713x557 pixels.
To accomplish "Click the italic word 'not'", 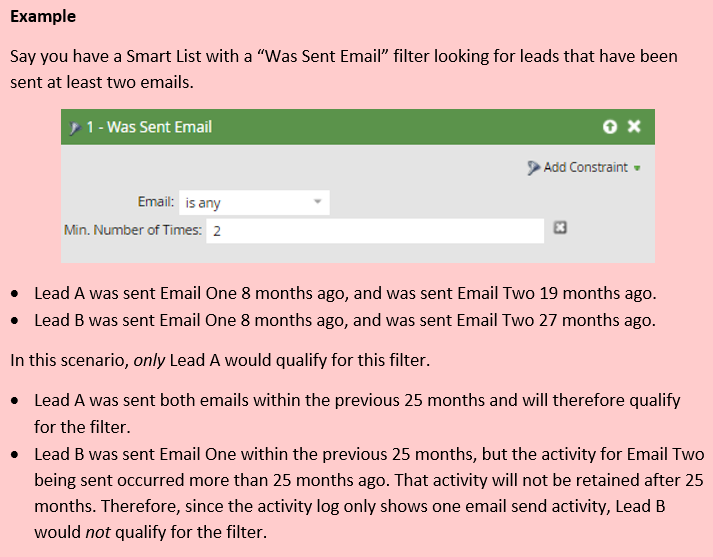I will point(98,532).
